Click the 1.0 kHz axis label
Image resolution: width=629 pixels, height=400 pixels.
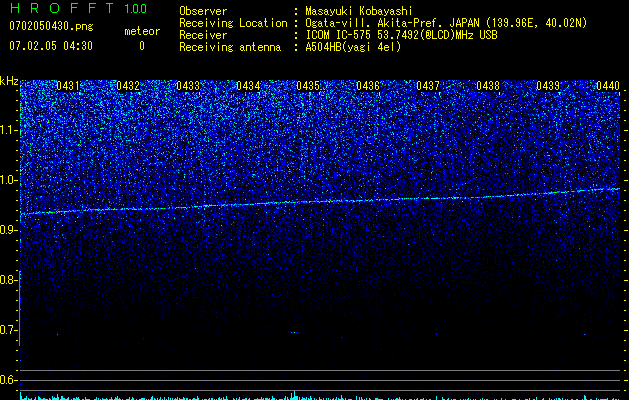click(9, 181)
